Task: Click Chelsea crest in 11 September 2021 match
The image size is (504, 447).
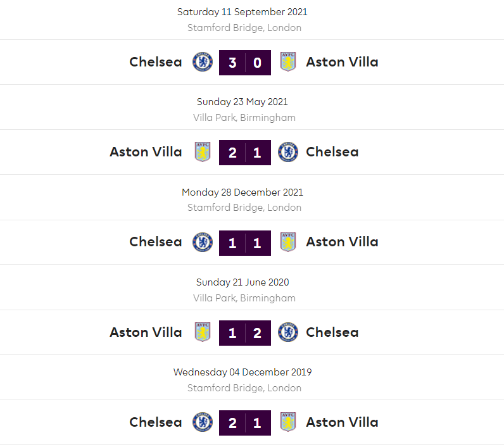Action: click(x=203, y=62)
